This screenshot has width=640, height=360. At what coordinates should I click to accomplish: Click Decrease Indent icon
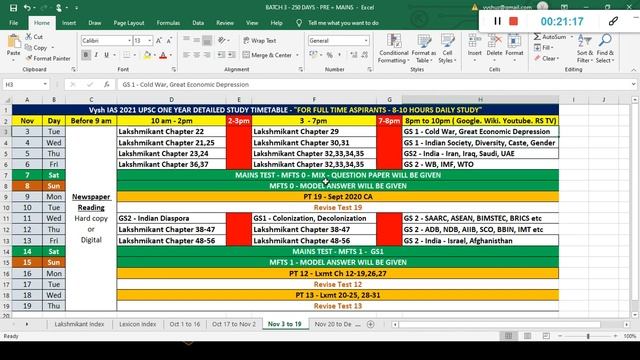[x=221, y=55]
